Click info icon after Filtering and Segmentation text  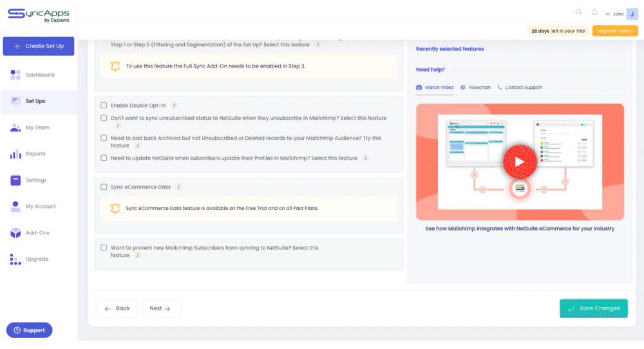click(x=317, y=45)
